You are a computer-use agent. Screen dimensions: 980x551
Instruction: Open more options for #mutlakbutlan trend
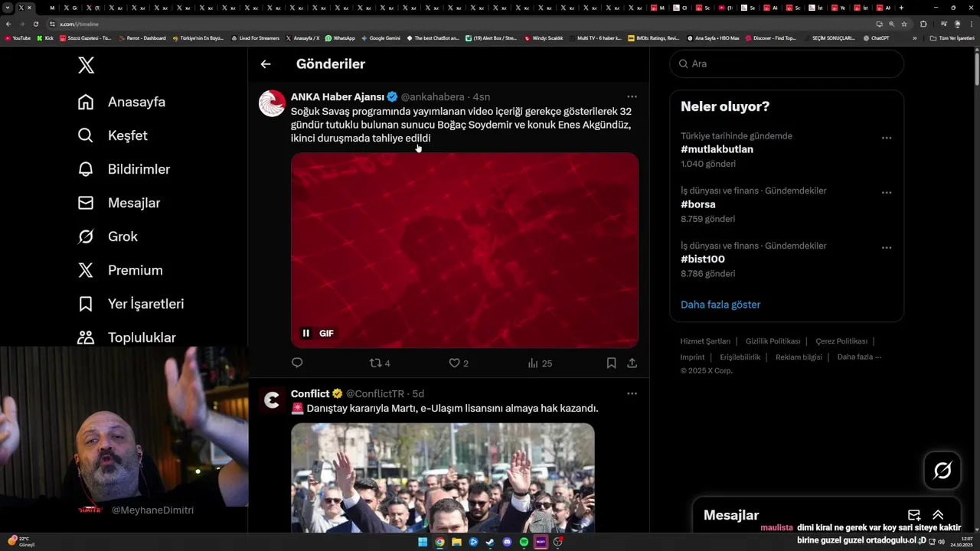coord(887,138)
